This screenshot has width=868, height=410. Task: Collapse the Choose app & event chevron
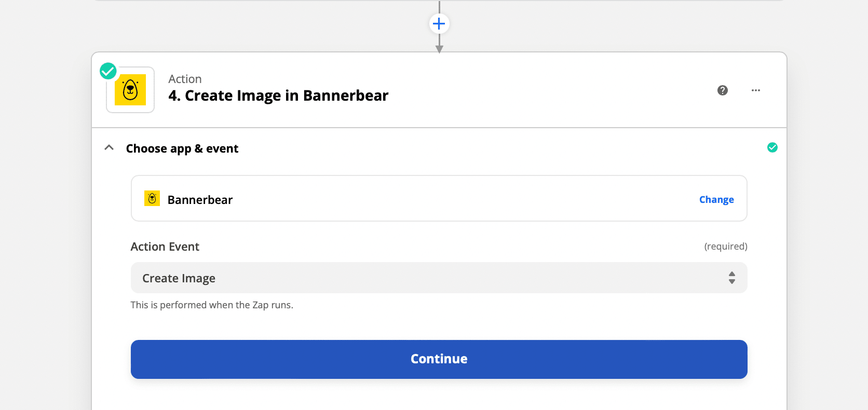[109, 148]
